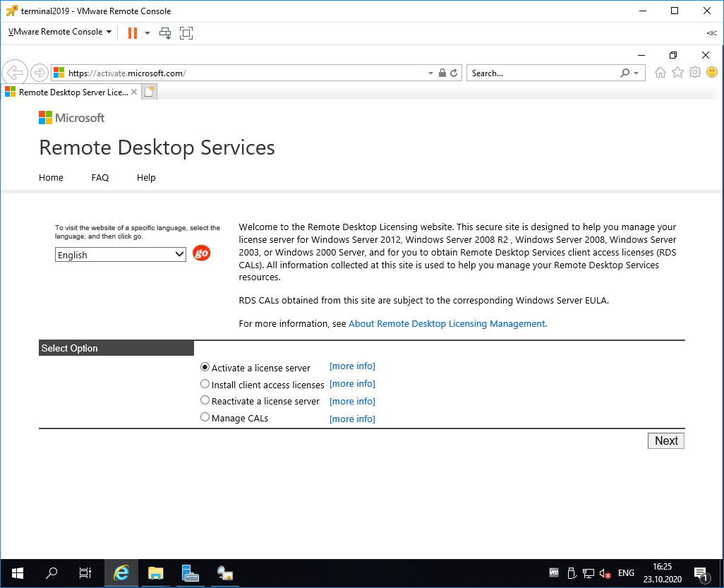
Task: Click the address bar URL field
Action: [245, 73]
